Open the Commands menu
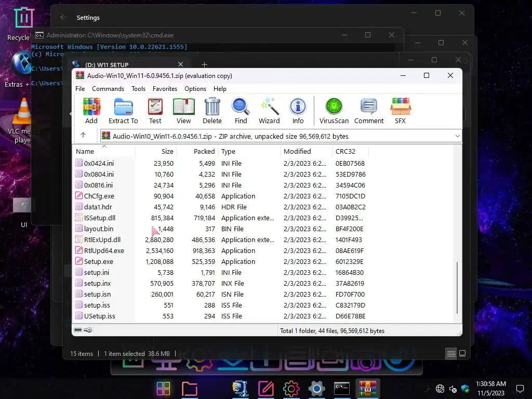This screenshot has width=532, height=399. (108, 89)
